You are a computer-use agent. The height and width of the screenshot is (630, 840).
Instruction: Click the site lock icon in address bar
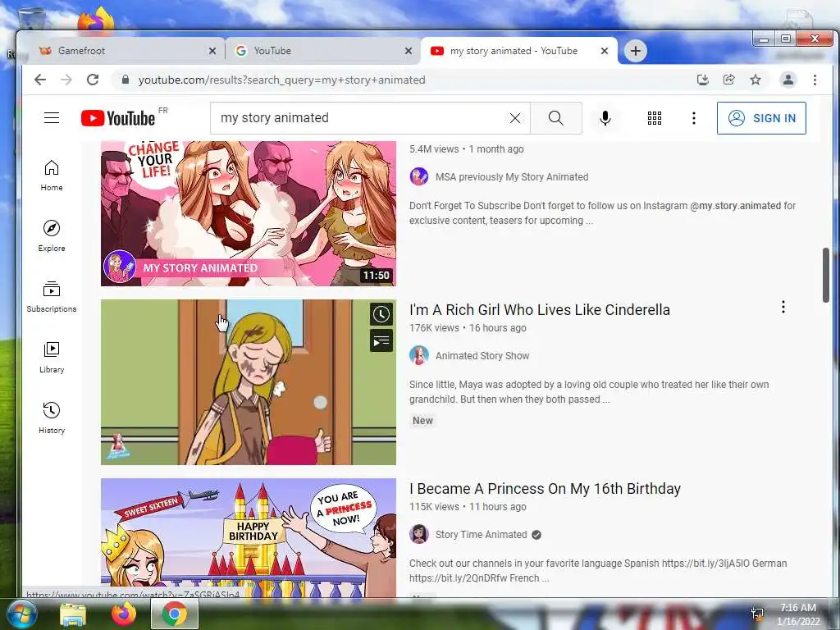(x=126, y=80)
